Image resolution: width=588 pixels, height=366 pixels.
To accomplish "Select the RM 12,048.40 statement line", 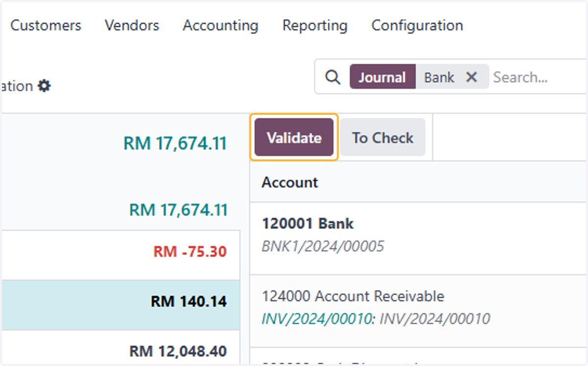I will pos(120,348).
